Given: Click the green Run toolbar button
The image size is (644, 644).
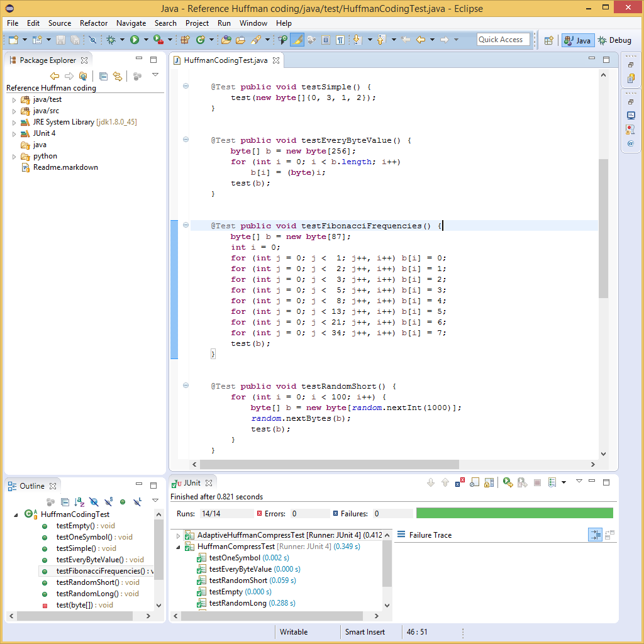Looking at the screenshot, I should 135,40.
